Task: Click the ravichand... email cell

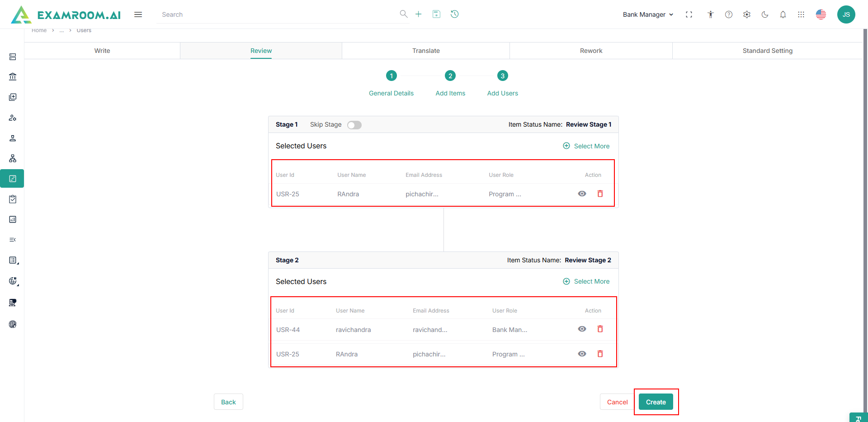Action: pos(430,330)
